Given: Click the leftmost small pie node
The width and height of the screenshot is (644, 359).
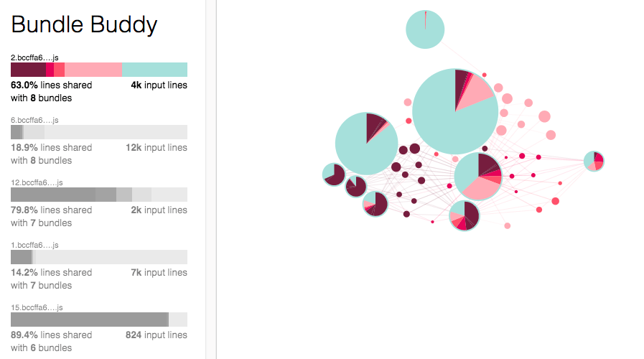Looking at the screenshot, I should point(334,174).
